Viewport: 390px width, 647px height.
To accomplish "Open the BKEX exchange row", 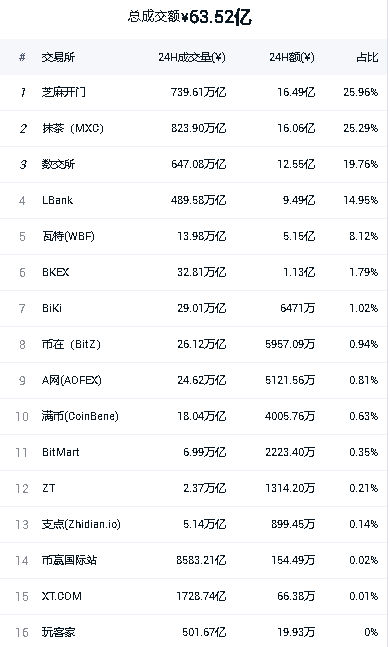I will [x=193, y=272].
